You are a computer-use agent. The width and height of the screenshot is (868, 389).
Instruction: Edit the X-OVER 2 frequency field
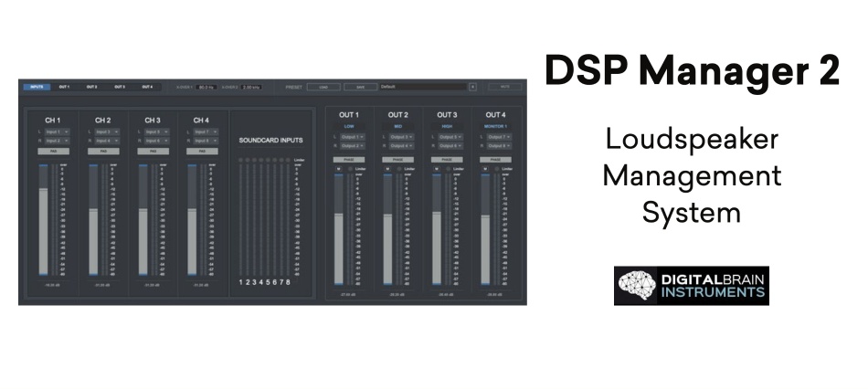click(x=251, y=87)
